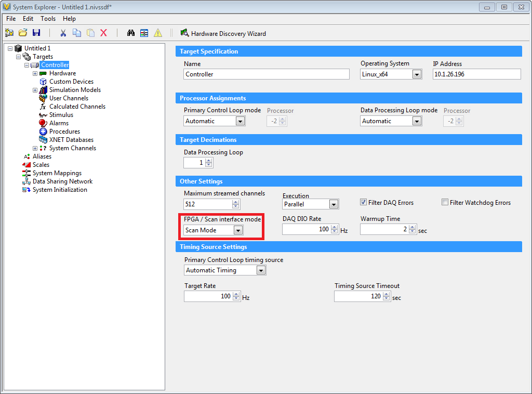Image resolution: width=532 pixels, height=394 pixels.
Task: Click the Name input field
Action: (x=267, y=74)
